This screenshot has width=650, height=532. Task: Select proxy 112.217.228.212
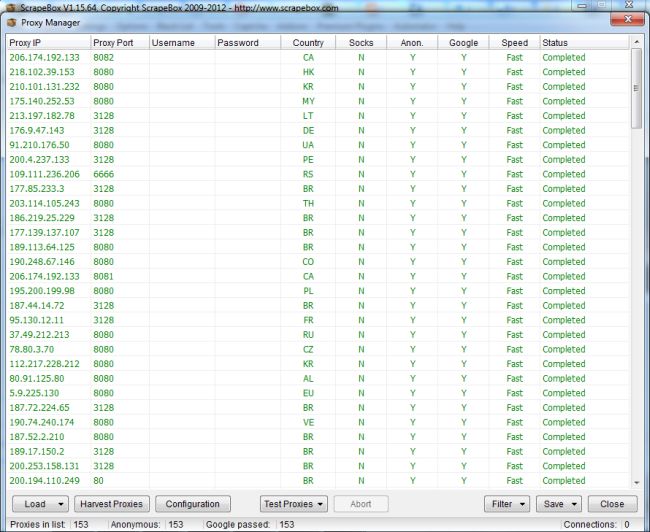pyautogui.click(x=44, y=364)
